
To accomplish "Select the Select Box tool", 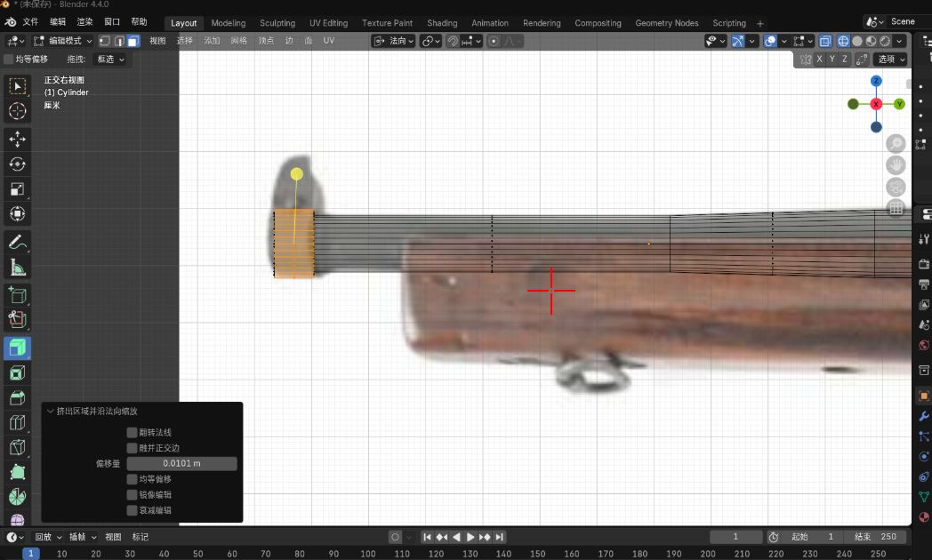I will coord(17,87).
